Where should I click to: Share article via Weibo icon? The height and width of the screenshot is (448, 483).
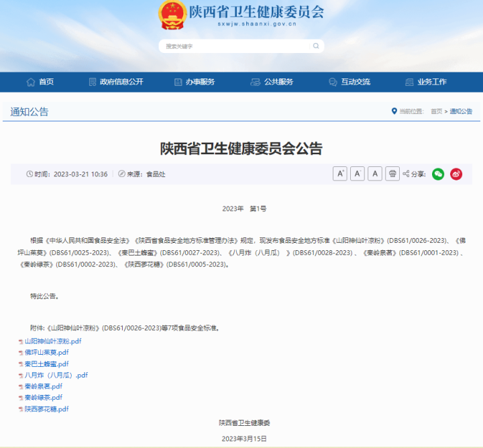(x=456, y=174)
